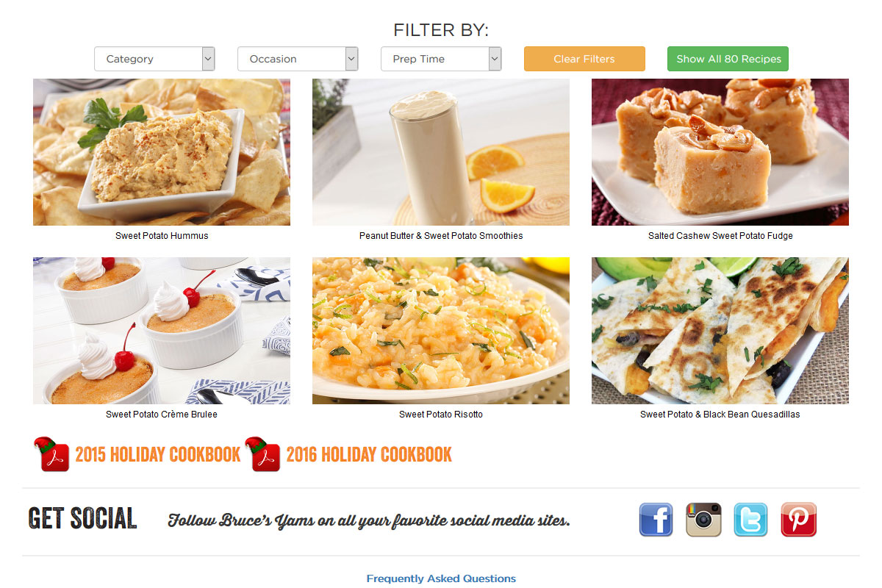Open the 2015 Holiday Cookbook text link
Image resolution: width=882 pixels, height=588 pixels.
click(x=158, y=455)
